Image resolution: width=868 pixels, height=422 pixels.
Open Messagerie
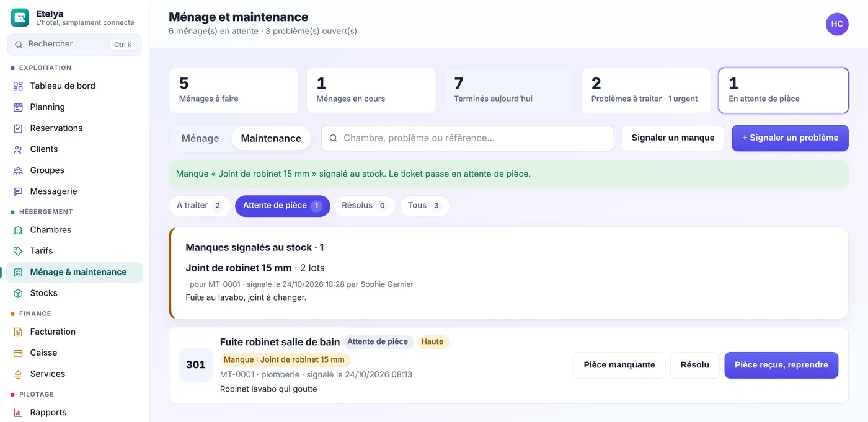(x=74, y=191)
